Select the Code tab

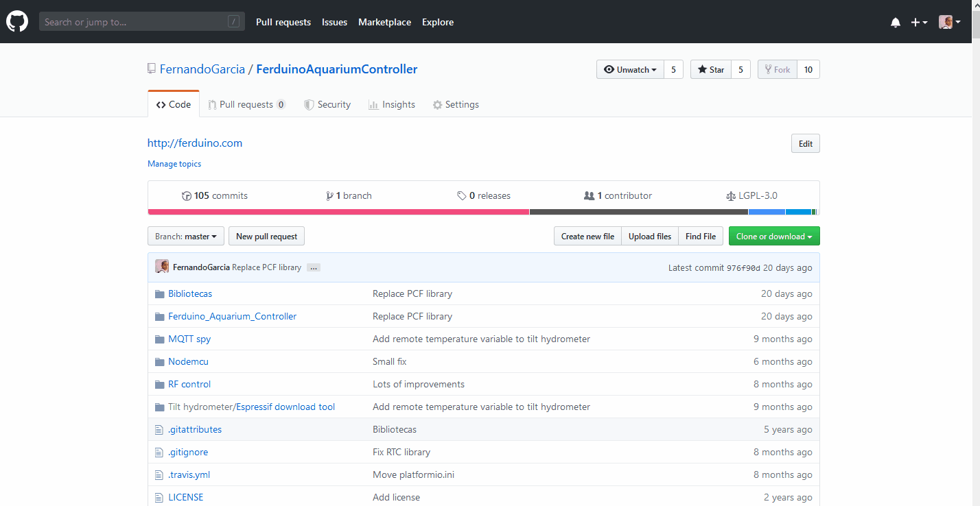[x=174, y=104]
